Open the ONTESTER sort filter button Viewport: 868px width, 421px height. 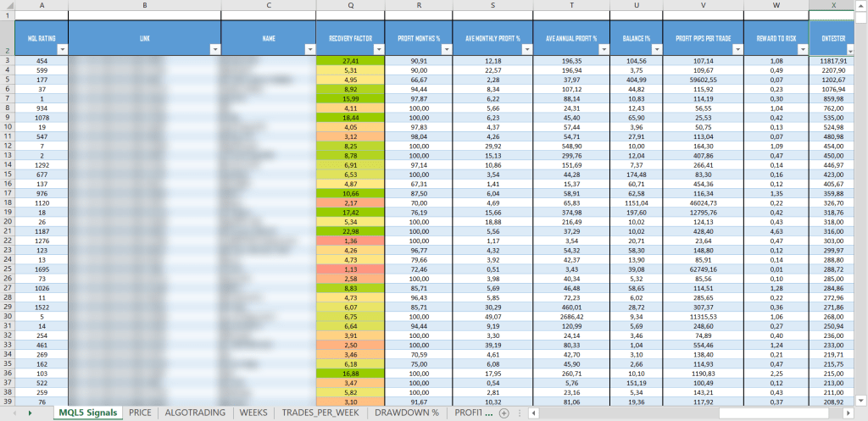[849, 51]
